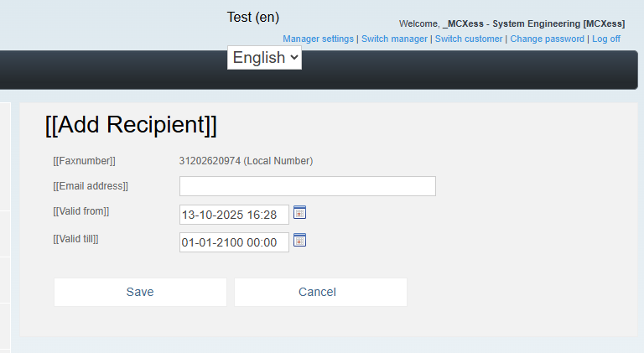Click into the Valid till date field
The height and width of the screenshot is (353, 644).
click(x=234, y=242)
